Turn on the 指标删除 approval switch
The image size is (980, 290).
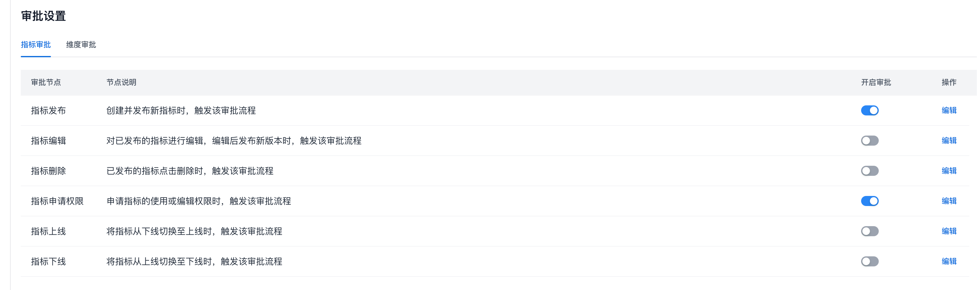pos(870,171)
